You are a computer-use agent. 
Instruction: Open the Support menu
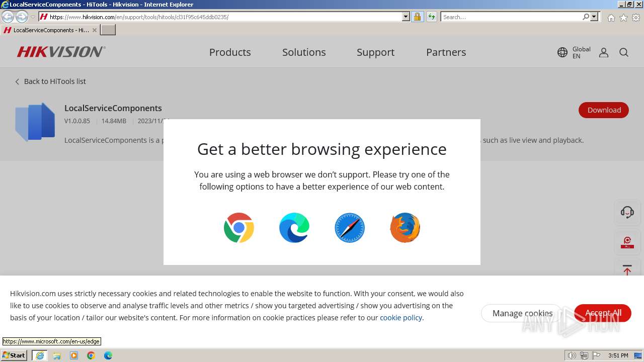click(x=375, y=52)
